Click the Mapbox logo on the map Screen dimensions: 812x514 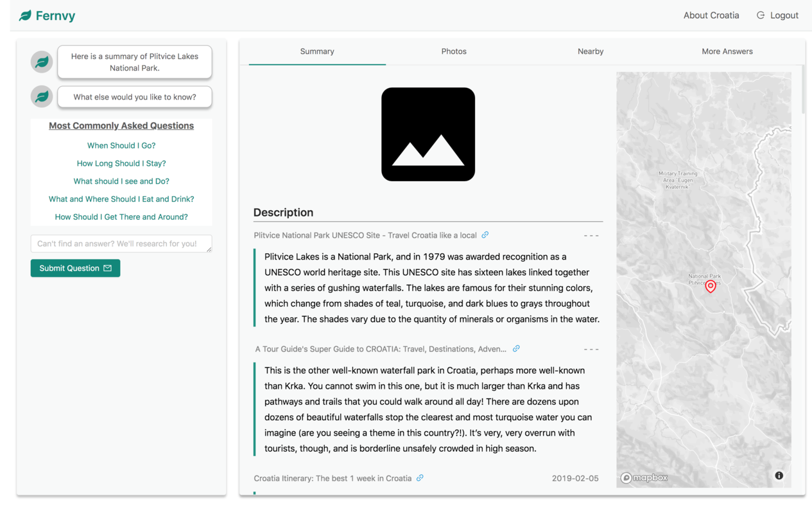(x=643, y=477)
